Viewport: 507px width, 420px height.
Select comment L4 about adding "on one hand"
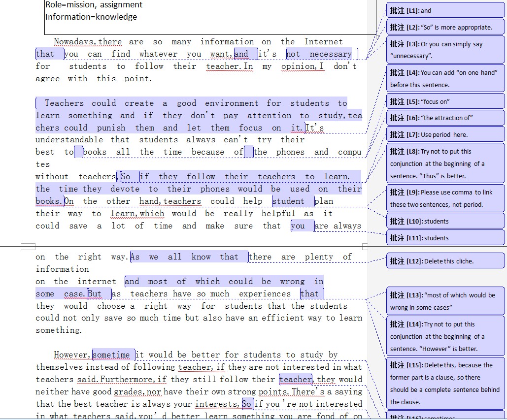tap(445, 78)
